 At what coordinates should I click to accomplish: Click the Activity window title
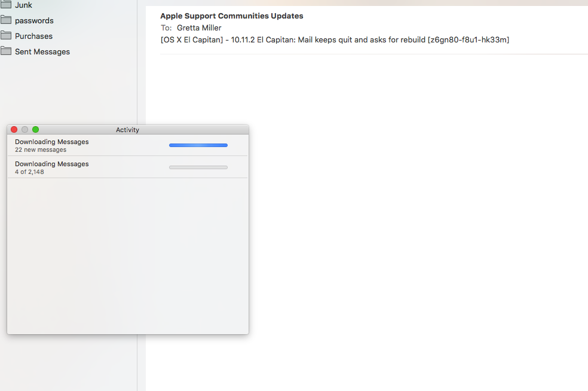coord(127,130)
